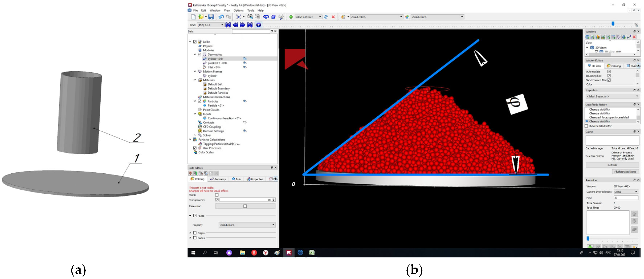Screen dimensions: 644x279
Task: Open the Select a Preset dropdown
Action: [x=308, y=17]
